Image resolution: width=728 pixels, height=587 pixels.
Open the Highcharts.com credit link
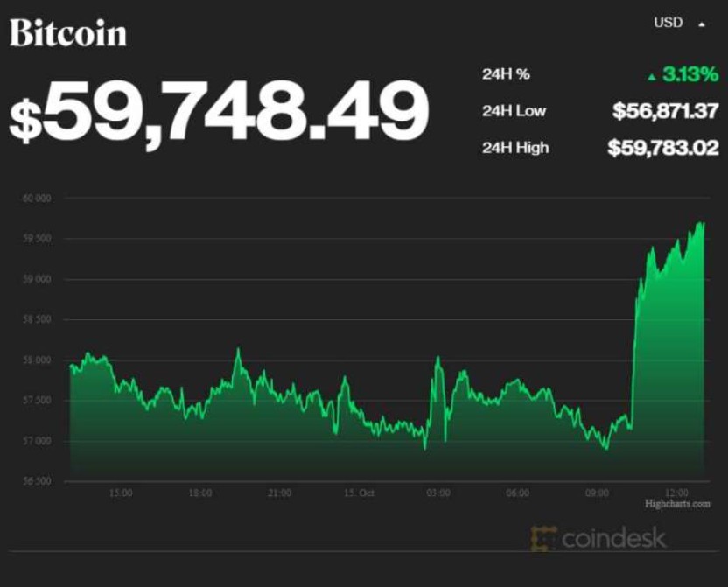(677, 504)
